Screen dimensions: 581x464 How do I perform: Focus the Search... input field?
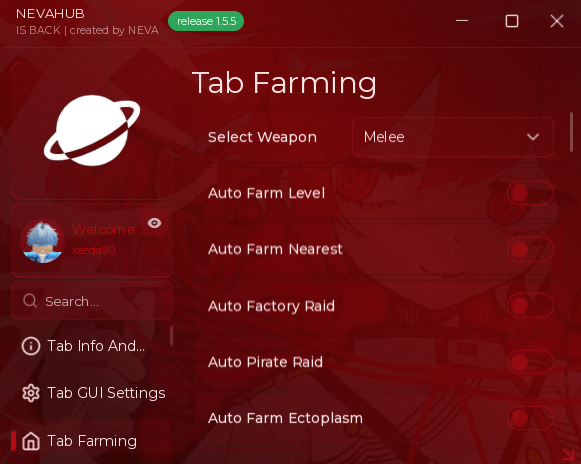coord(92,301)
